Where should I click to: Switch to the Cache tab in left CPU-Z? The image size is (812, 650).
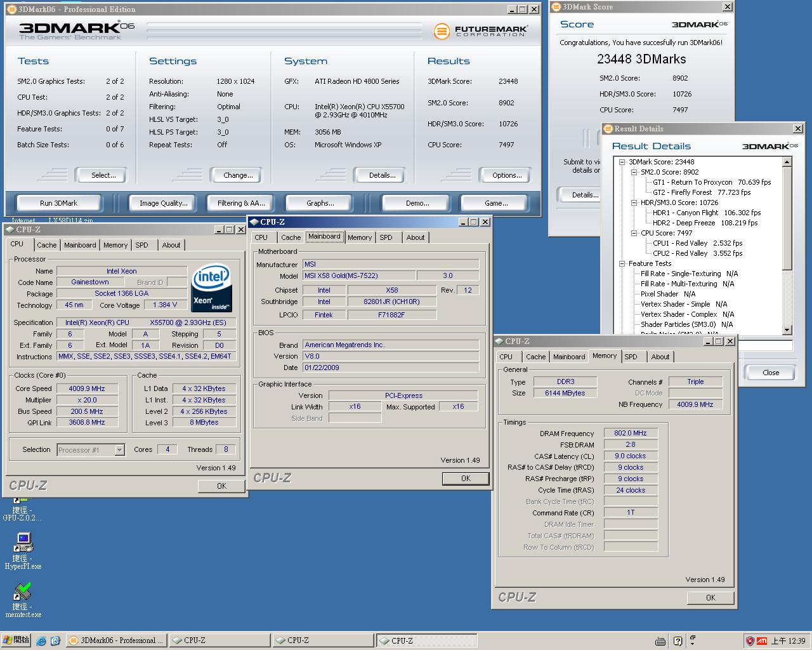coord(46,245)
